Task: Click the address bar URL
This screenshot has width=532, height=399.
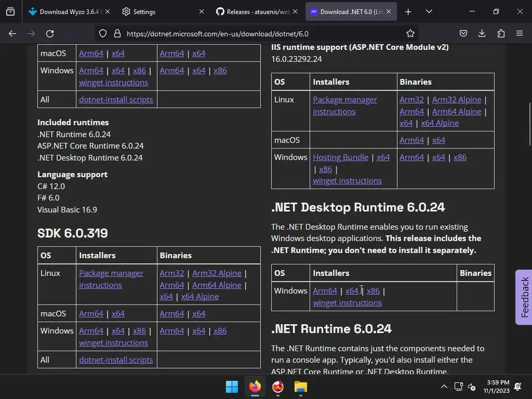Action: (218, 34)
